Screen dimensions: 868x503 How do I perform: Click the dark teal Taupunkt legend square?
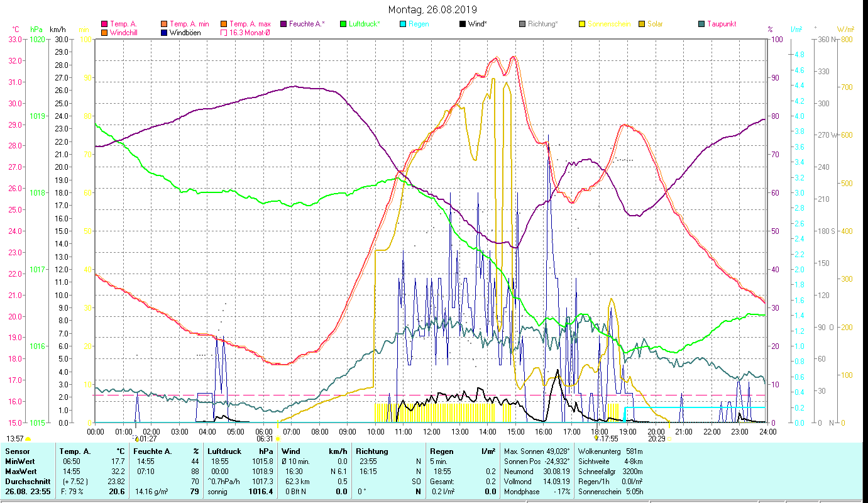click(x=701, y=24)
